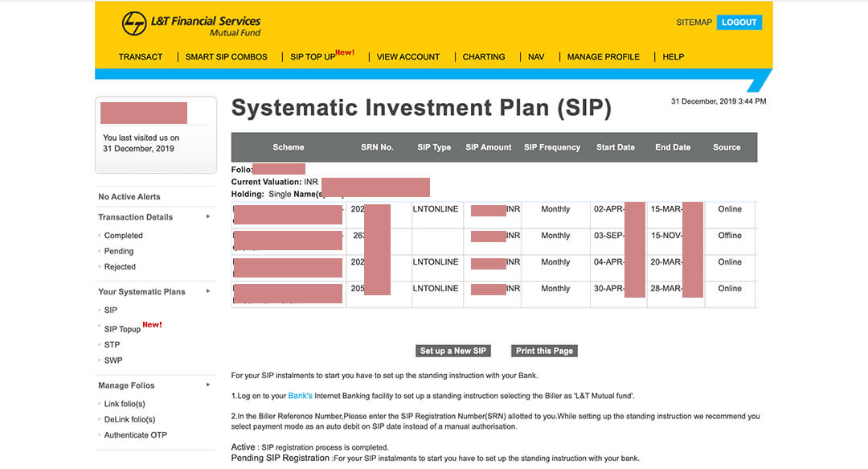Image resolution: width=868 pixels, height=469 pixels.
Task: Click the Set up a New SIP button
Action: coord(452,351)
